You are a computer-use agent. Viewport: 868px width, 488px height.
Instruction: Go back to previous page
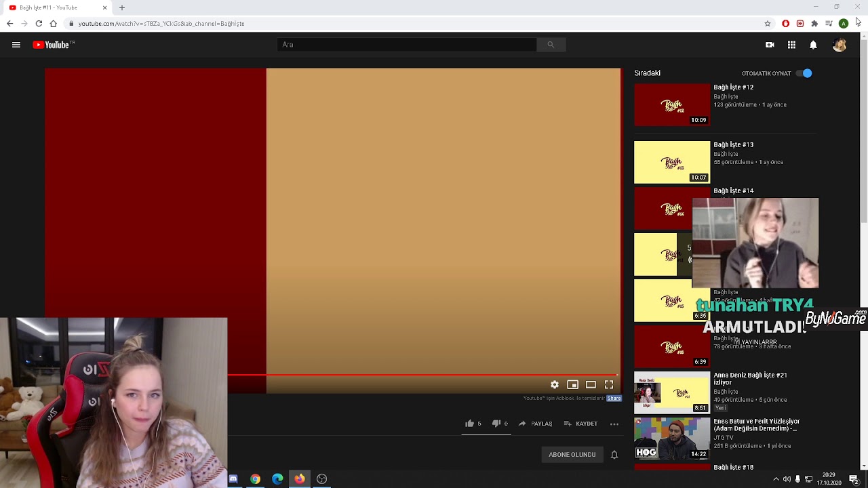click(9, 24)
